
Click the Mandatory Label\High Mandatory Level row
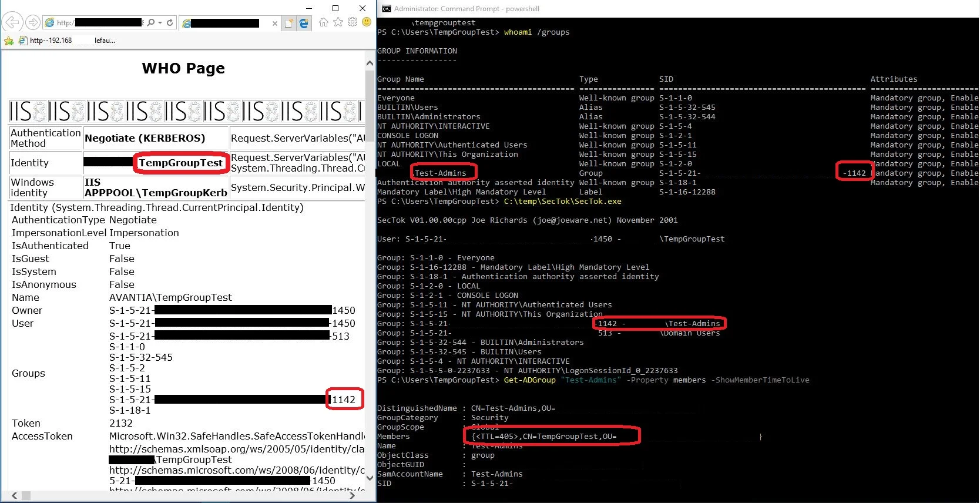click(x=546, y=192)
